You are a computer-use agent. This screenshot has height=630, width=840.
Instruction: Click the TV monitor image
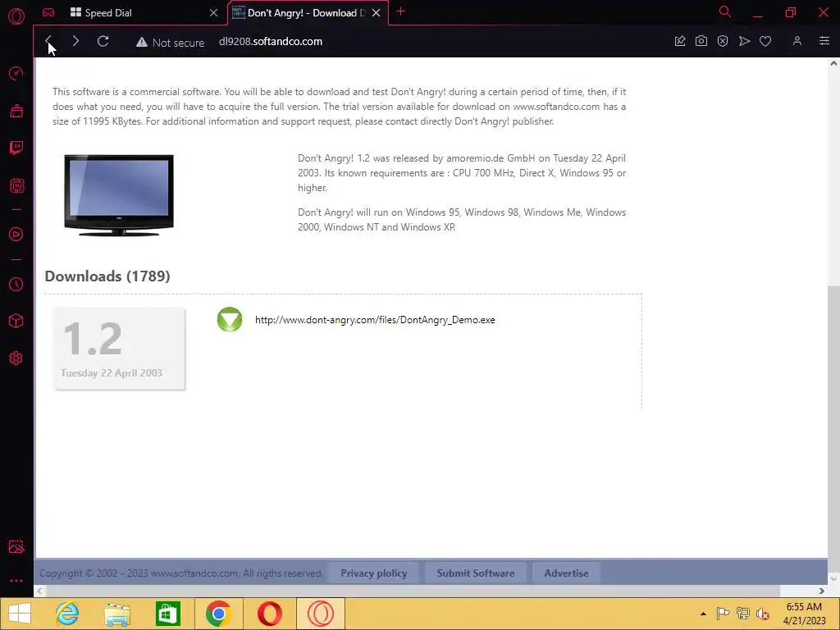(x=119, y=195)
